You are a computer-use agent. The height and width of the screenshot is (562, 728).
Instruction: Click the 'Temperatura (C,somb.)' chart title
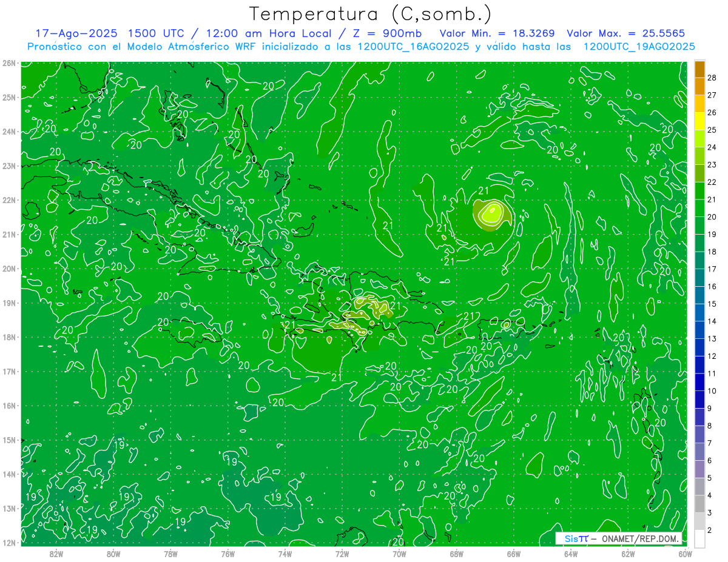coord(371,14)
